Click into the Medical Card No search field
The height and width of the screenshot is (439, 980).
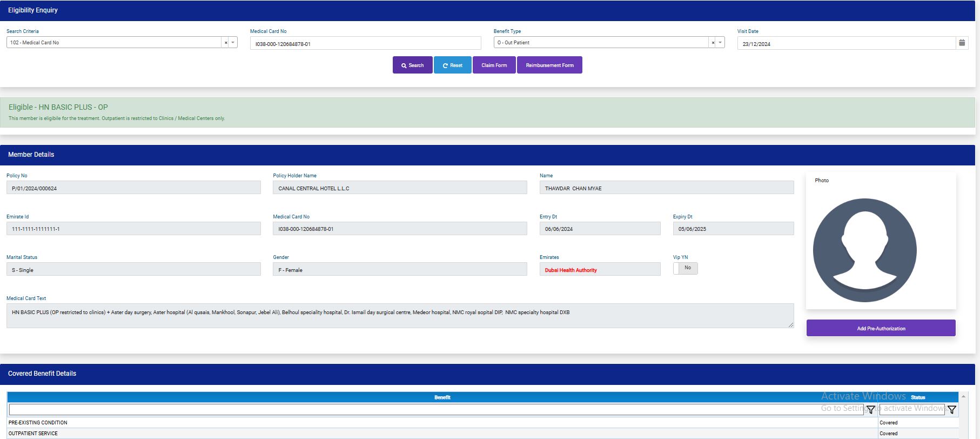click(x=365, y=44)
